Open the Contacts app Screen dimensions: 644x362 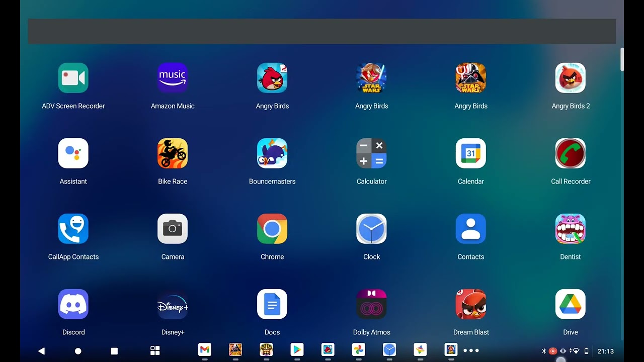(x=471, y=229)
